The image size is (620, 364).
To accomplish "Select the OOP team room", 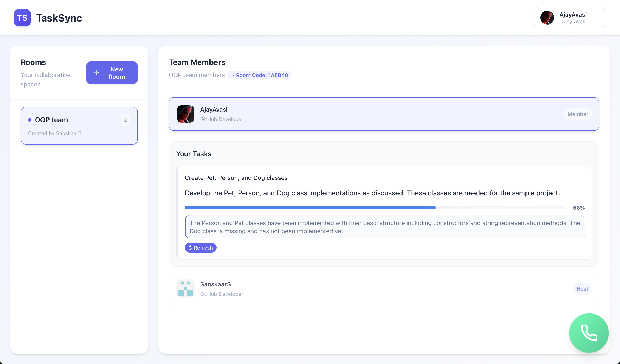I will [x=79, y=126].
